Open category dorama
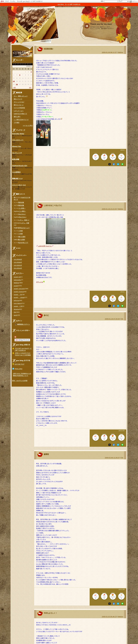The image size is (138, 644). pos(17,309)
